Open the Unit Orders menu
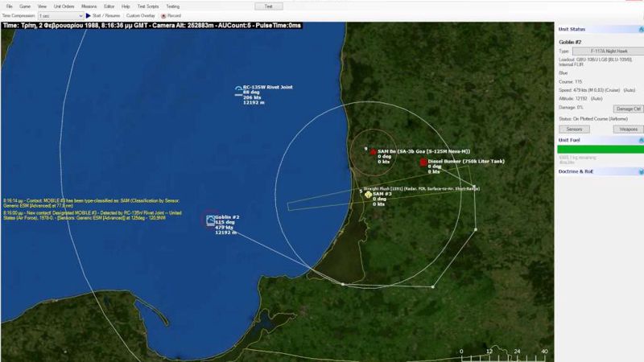This screenshot has height=362, width=644. pos(64,6)
